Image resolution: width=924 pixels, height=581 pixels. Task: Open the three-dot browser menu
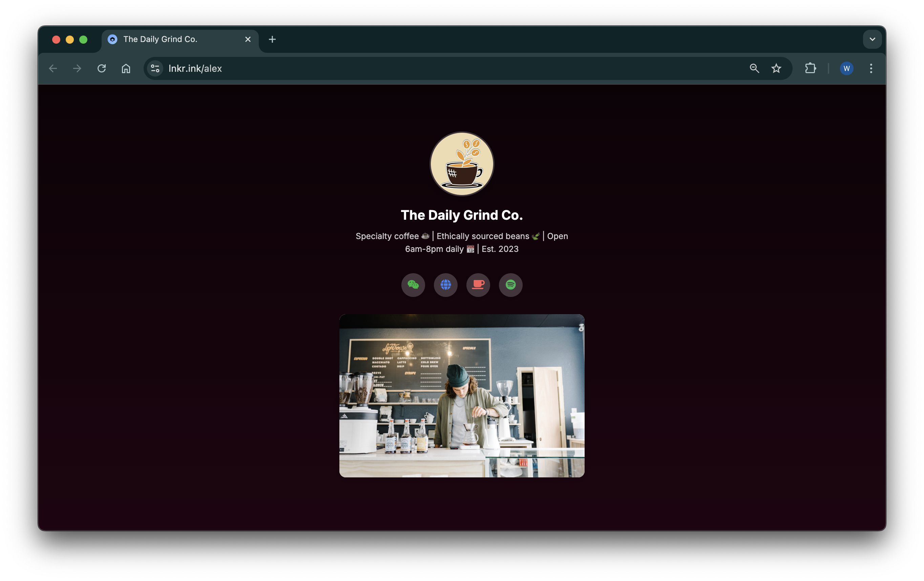(x=871, y=68)
